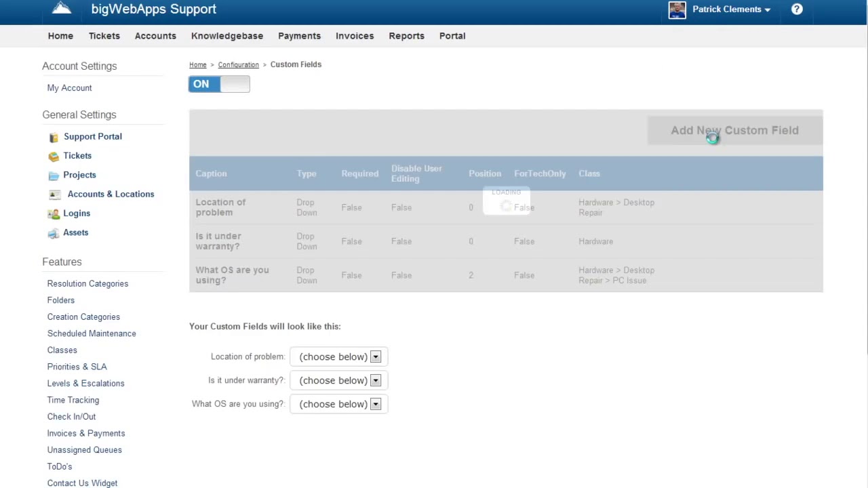Select 'What OS are you using?' row caption
This screenshot has height=488, width=868.
coord(232,275)
